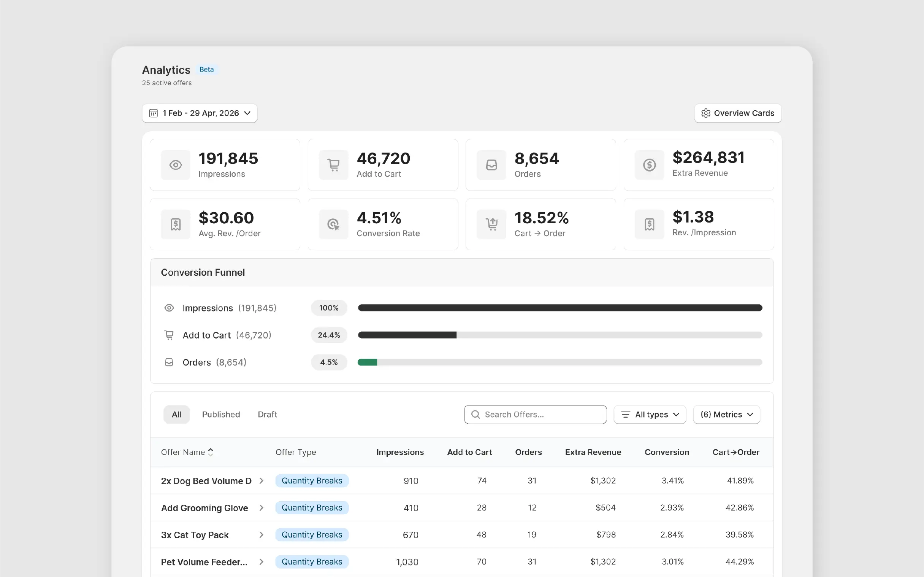Viewport: 924px width, 577px height.
Task: Click the Add Grooming Glove offer name
Action: point(204,508)
